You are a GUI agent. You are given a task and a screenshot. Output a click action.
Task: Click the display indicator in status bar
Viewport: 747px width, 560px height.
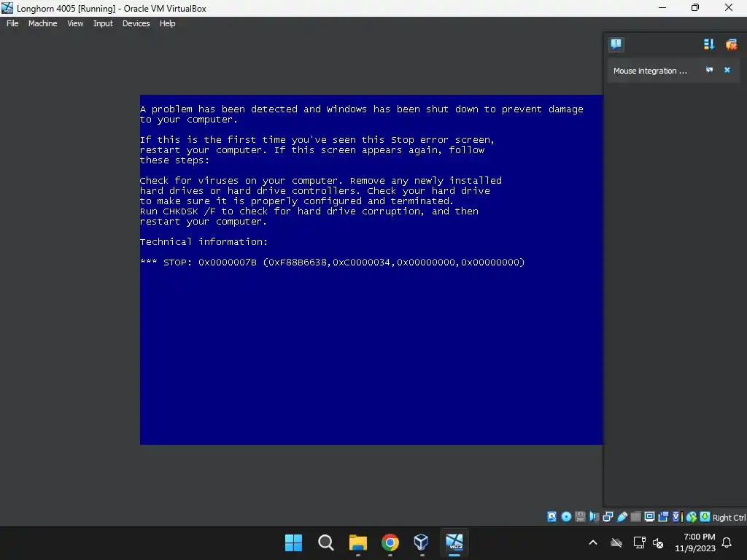click(x=649, y=517)
